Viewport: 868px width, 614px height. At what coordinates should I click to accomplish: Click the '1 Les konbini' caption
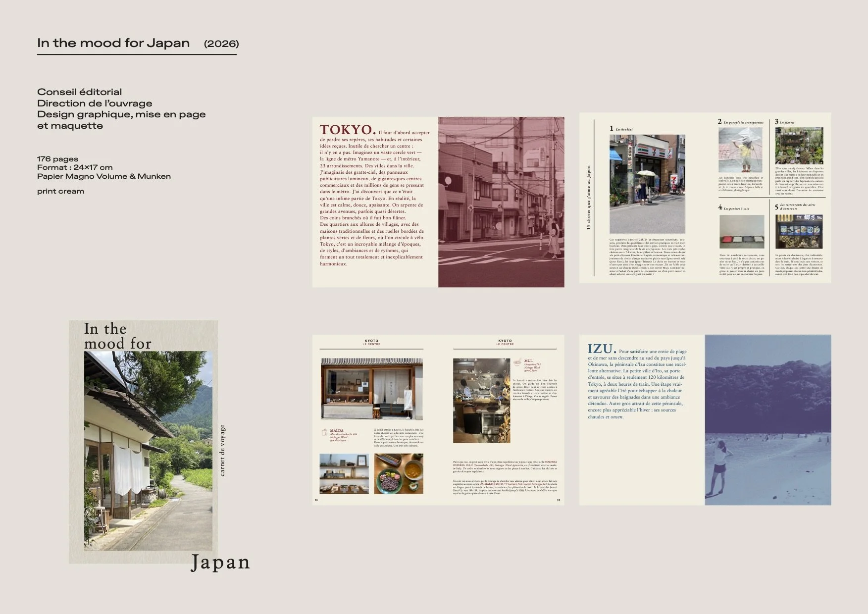click(x=621, y=129)
